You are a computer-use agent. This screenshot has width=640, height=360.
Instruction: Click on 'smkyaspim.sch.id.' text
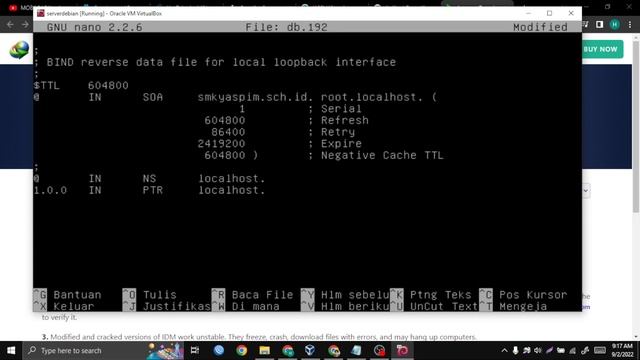(x=256, y=97)
